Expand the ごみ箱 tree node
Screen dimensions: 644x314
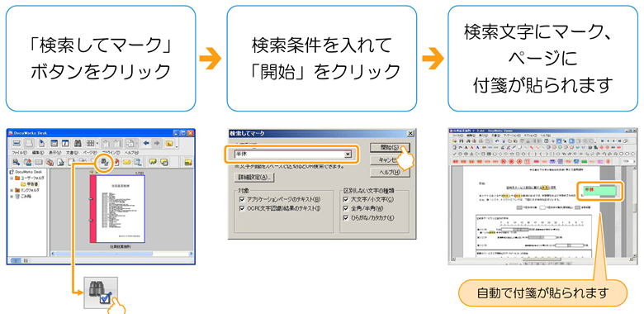point(12,197)
